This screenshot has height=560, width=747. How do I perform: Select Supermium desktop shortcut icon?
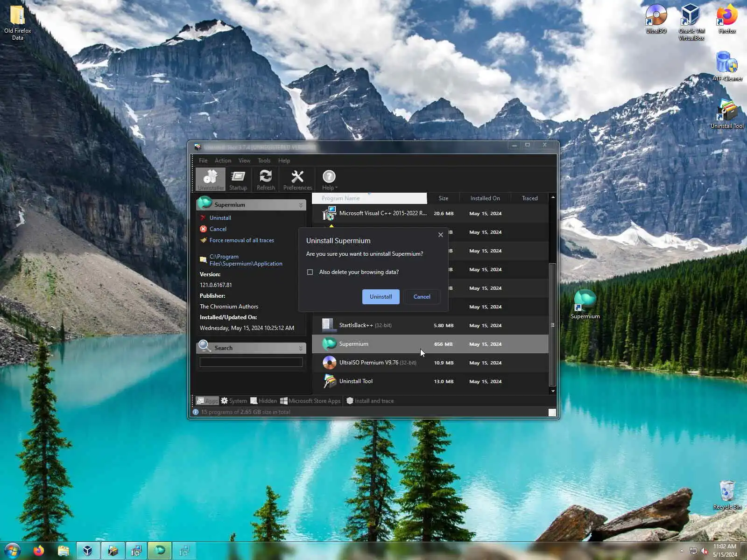[585, 304]
